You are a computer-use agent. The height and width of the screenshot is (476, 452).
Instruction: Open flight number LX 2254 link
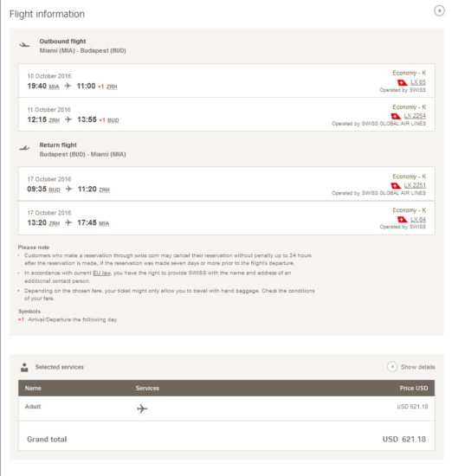pyautogui.click(x=415, y=116)
